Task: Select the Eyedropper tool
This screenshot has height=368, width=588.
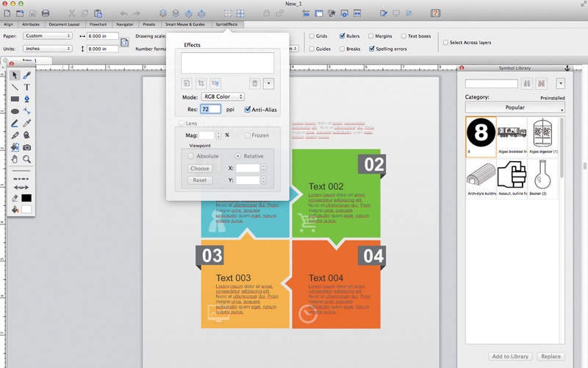Action: (27, 123)
